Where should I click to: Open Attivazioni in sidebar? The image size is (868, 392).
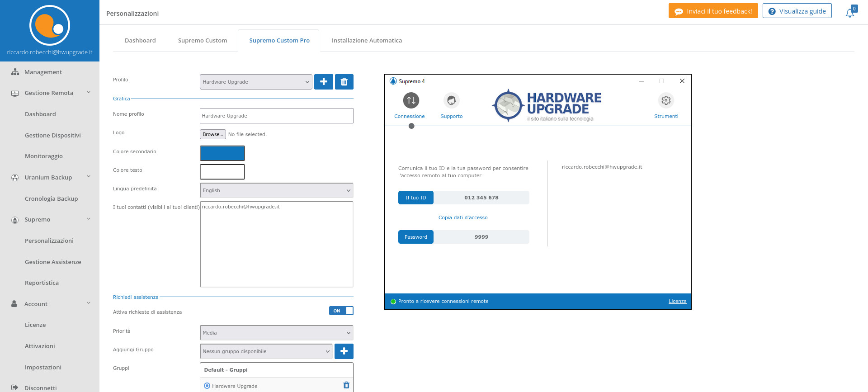point(40,346)
